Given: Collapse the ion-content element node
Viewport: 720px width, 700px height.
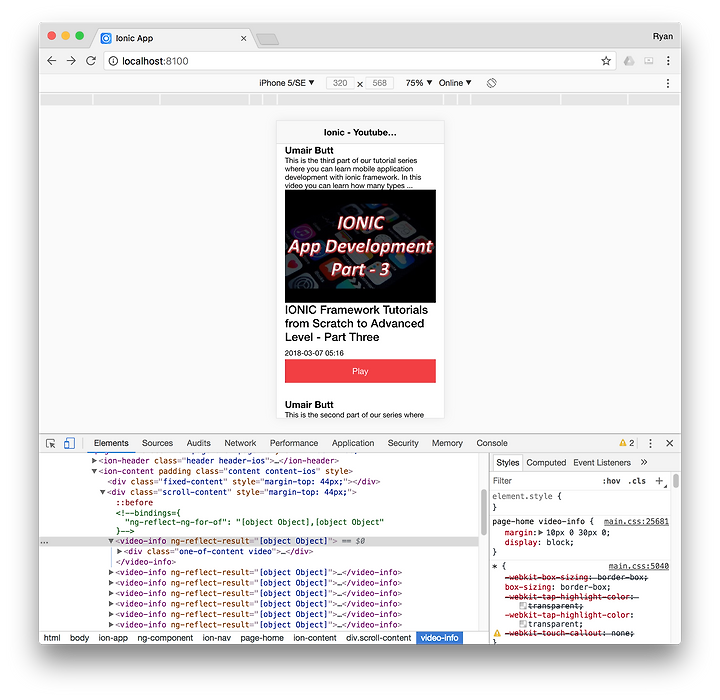Looking at the screenshot, I should (94, 471).
